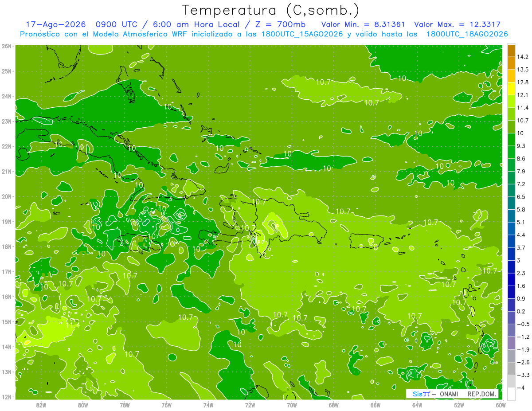This screenshot has height=411, width=532.
Task: Click the 12.8 colorbar tick label
Action: click(x=522, y=82)
